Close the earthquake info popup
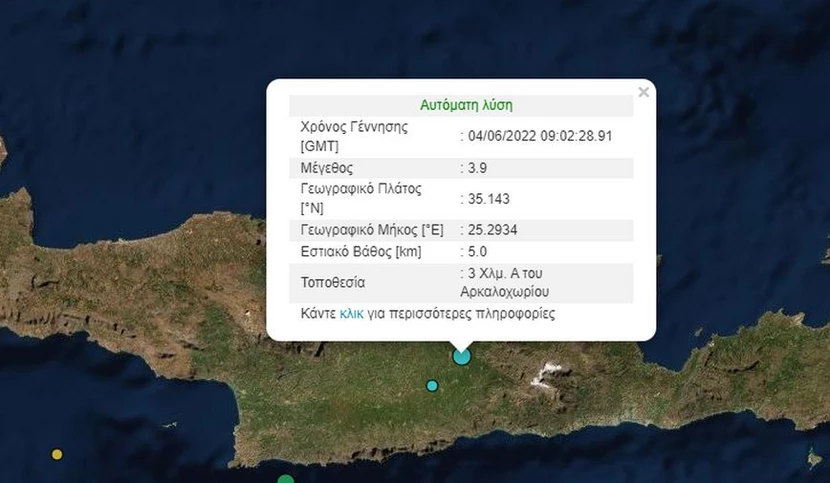Screen dimensions: 830x483 point(643,93)
